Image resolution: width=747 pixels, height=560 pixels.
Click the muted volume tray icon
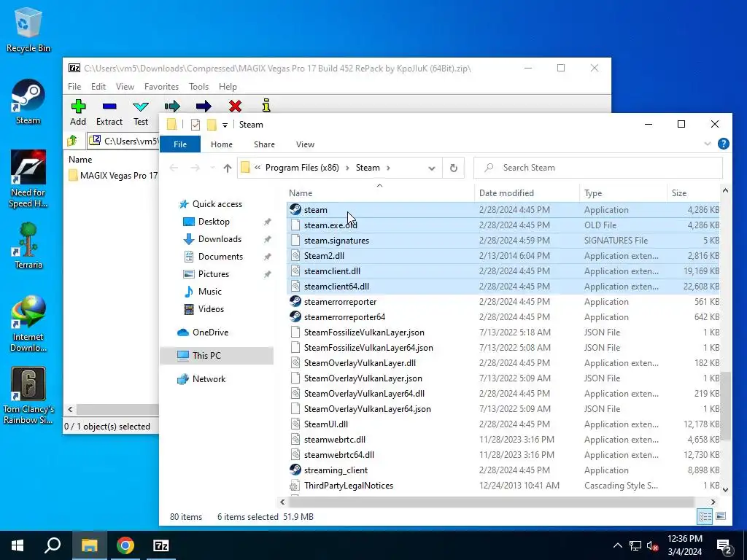point(653,545)
